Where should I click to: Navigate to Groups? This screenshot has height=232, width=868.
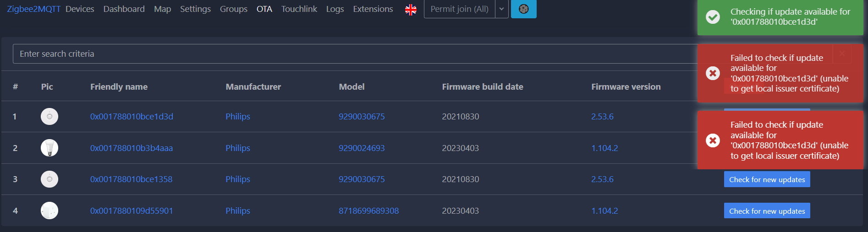tap(233, 9)
